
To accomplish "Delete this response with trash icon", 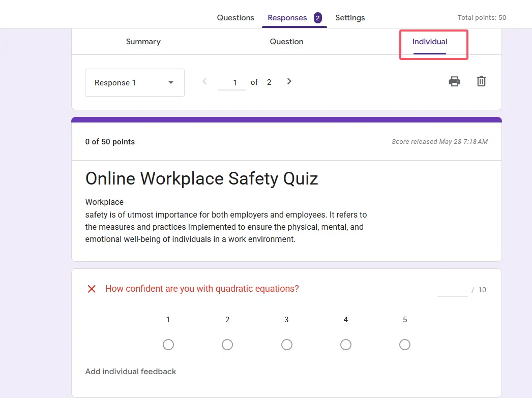I will click(x=481, y=81).
